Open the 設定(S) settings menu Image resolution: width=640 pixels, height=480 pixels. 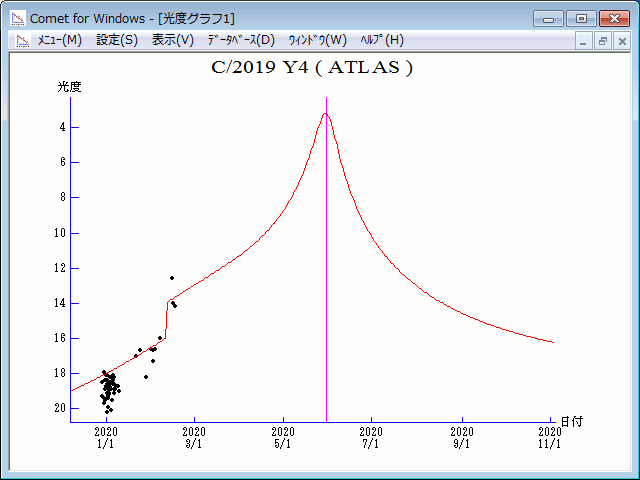coord(117,40)
